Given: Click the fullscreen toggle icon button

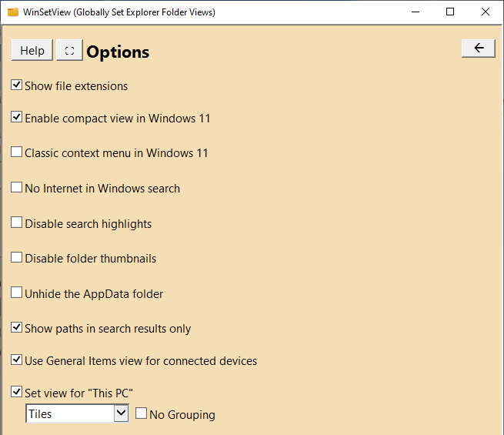Looking at the screenshot, I should point(69,50).
